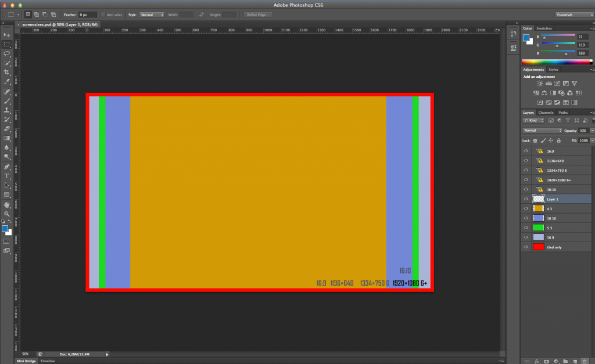
Task: Add a Brightness/Contrast adjustment
Action: point(540,84)
